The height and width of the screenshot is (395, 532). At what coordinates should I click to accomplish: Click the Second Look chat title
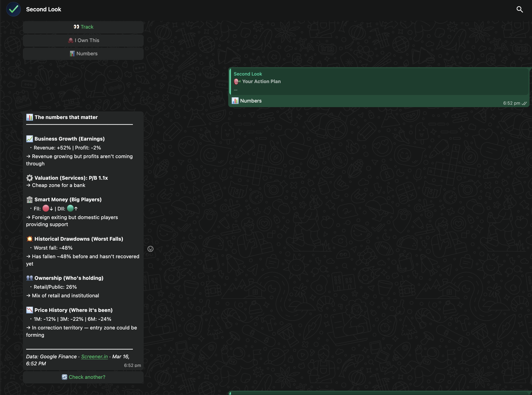(x=43, y=9)
